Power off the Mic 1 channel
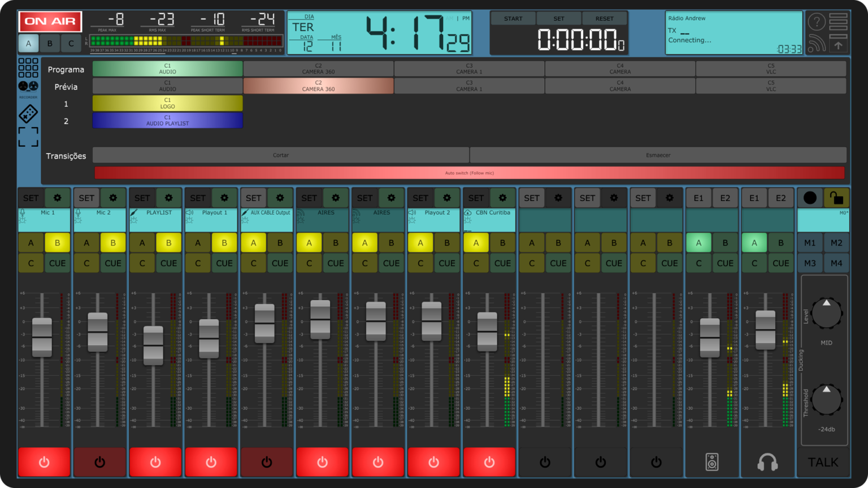 [x=44, y=461]
